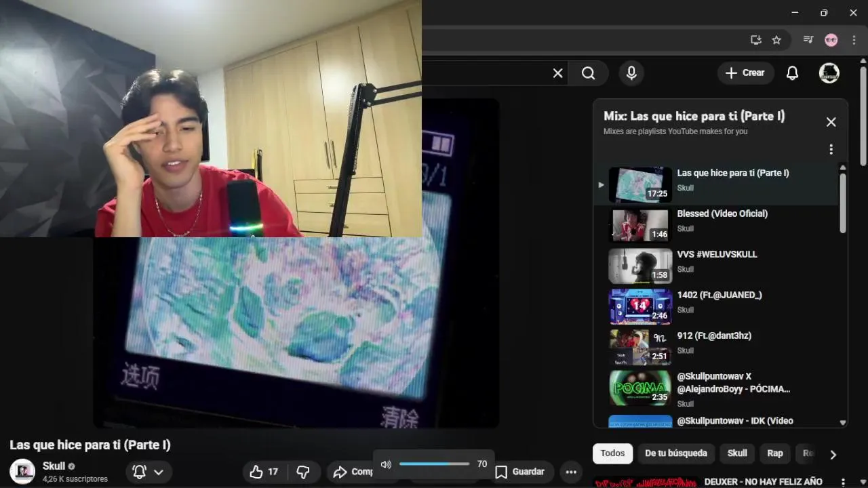Open the PÓCIMA video thumbnail
The width and height of the screenshot is (868, 488).
[640, 388]
